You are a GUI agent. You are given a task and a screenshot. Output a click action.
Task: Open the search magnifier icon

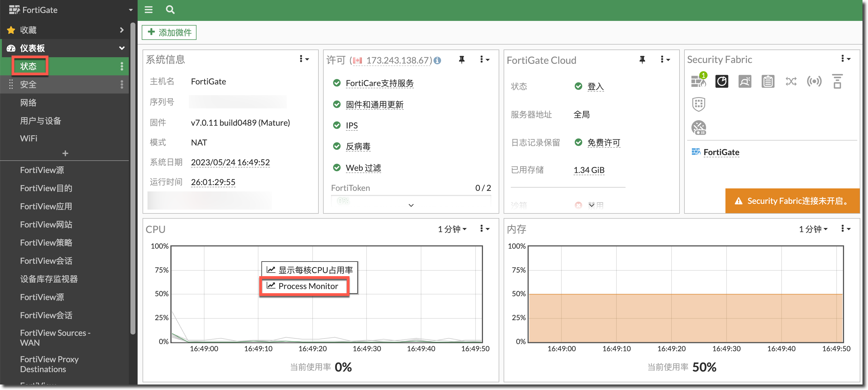point(170,10)
